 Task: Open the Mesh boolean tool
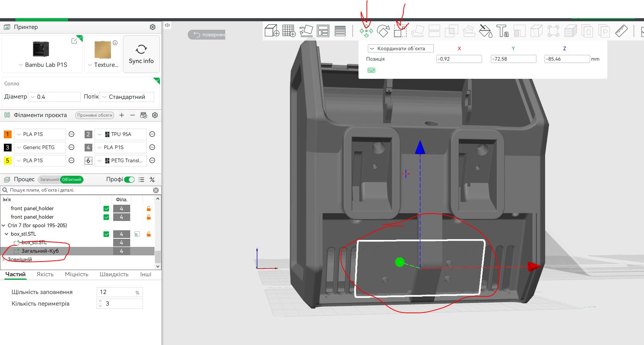[452, 31]
